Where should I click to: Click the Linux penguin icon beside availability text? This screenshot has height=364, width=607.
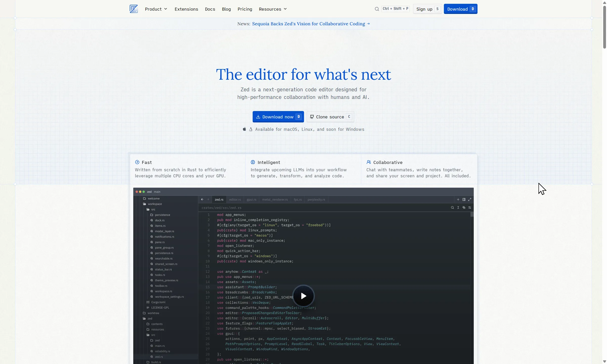pos(251,130)
